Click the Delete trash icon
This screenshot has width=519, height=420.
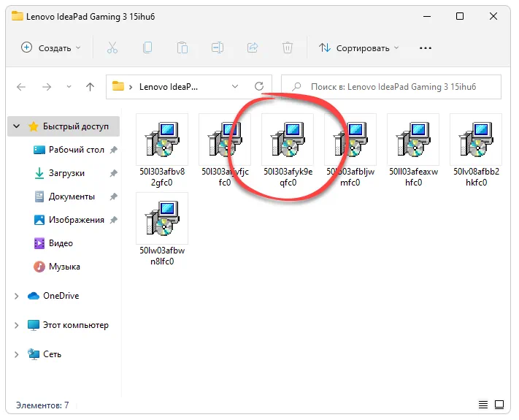click(288, 47)
